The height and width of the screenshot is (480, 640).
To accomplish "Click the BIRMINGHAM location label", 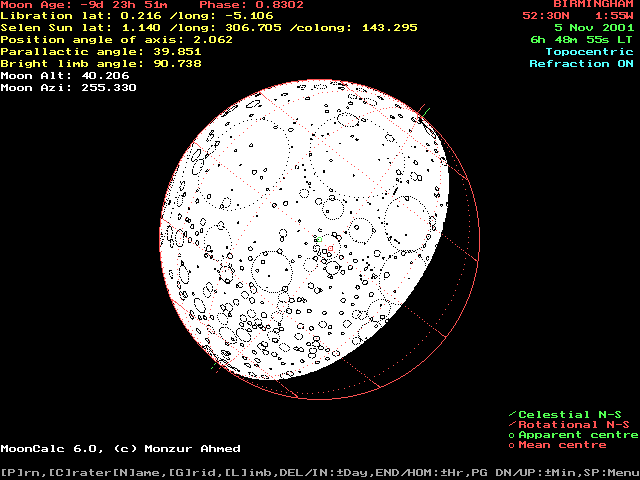I will click(x=593, y=4).
